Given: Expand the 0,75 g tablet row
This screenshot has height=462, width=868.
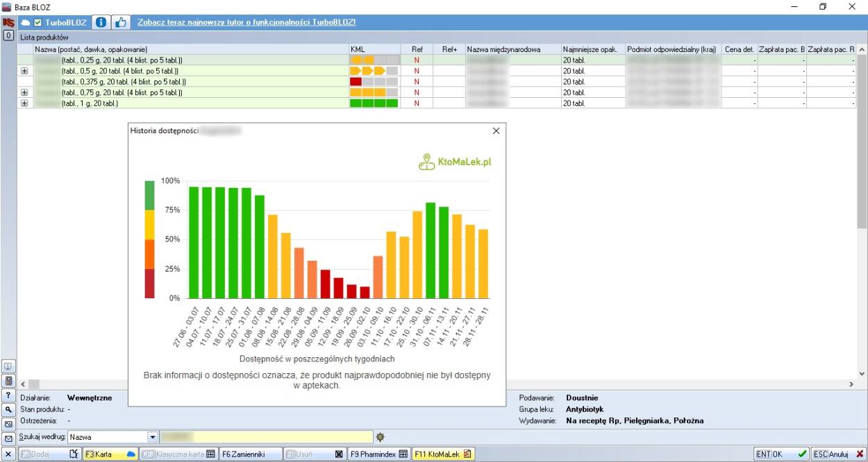Looking at the screenshot, I should pyautogui.click(x=24, y=92).
